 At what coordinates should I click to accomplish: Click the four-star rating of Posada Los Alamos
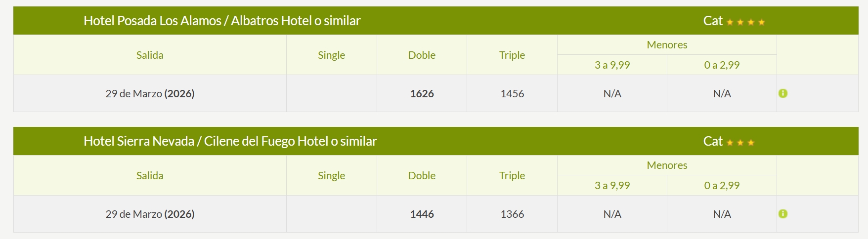[745, 22]
